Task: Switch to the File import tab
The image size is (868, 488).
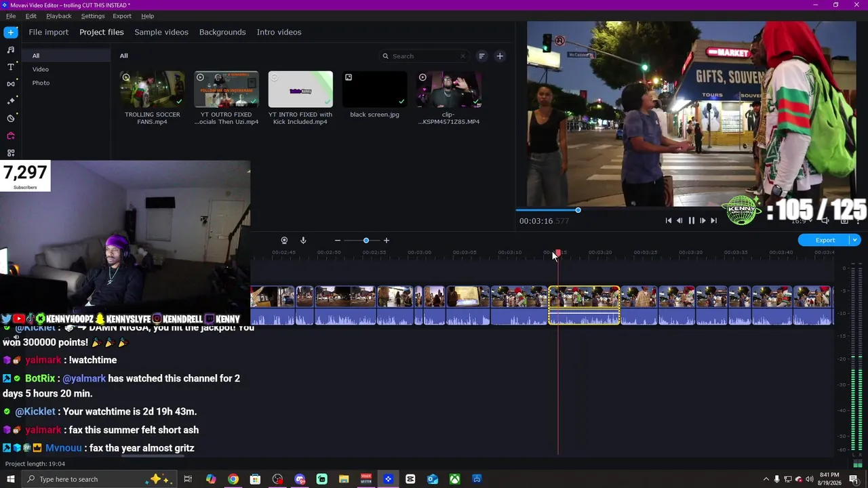Action: (x=49, y=32)
